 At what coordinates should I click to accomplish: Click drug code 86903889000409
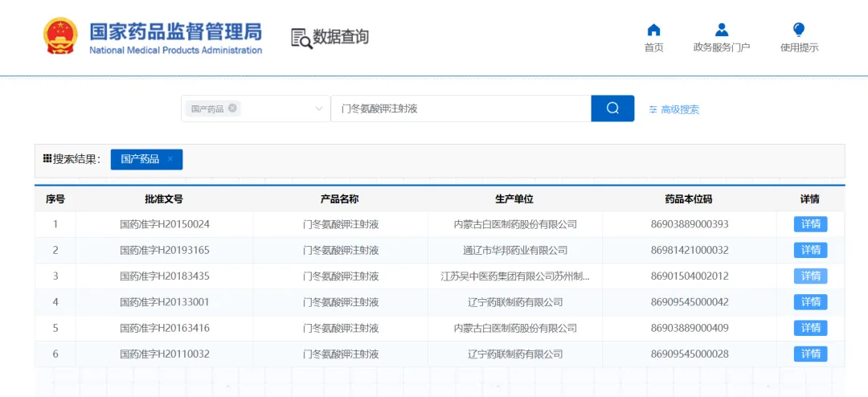click(x=690, y=328)
